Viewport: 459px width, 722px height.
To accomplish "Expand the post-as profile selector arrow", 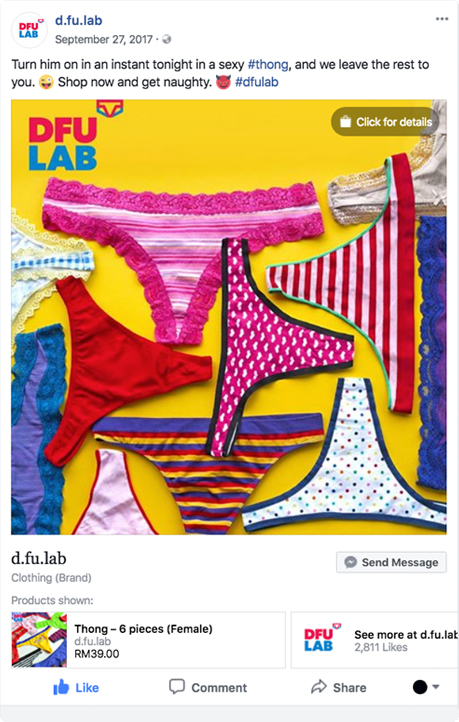I will click(x=436, y=687).
